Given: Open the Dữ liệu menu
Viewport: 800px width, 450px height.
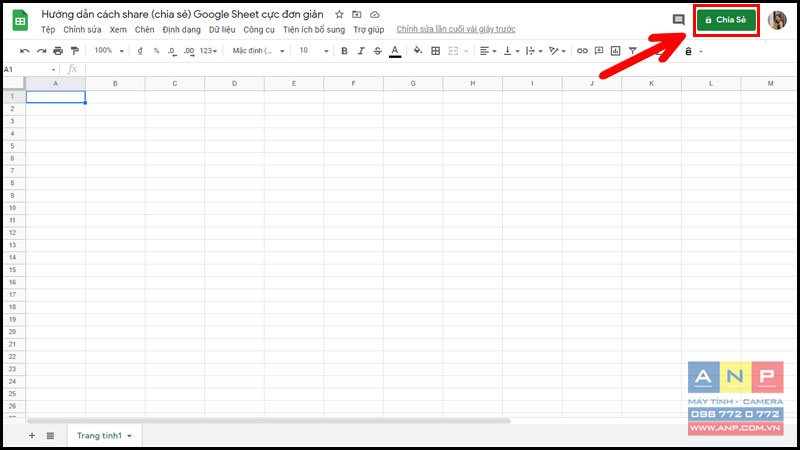Looking at the screenshot, I should click(x=222, y=30).
